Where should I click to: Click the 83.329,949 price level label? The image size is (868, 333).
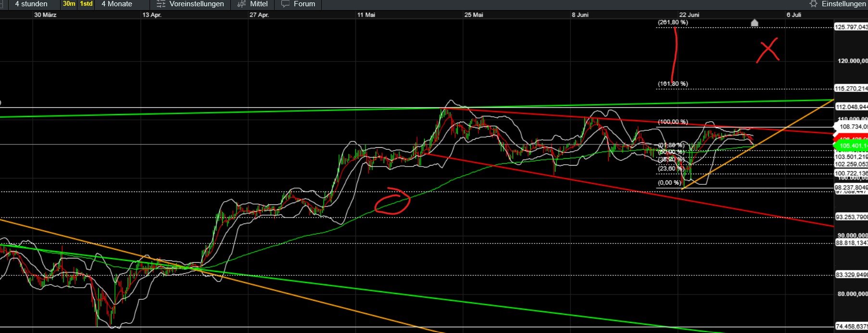tap(851, 275)
